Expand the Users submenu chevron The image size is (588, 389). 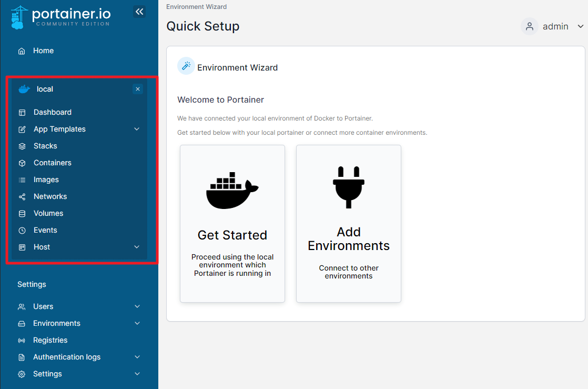click(137, 307)
